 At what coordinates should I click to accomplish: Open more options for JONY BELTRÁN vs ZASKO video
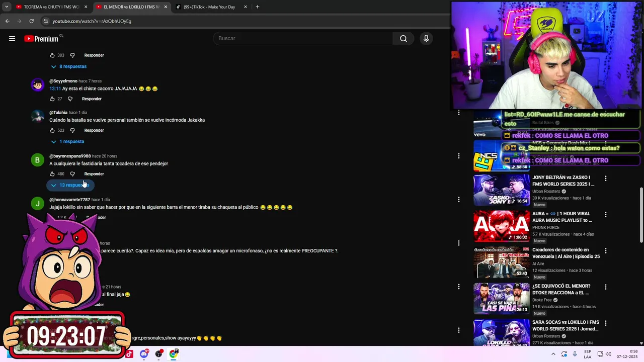coord(606,178)
